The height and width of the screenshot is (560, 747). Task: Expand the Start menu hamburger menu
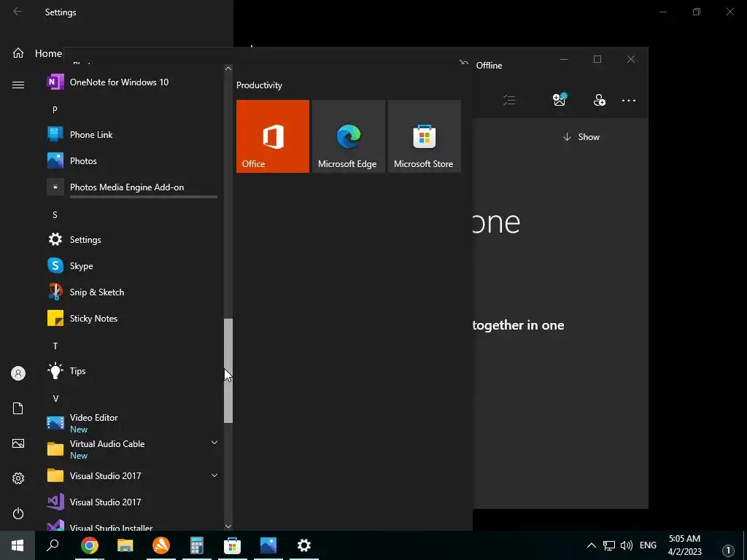[18, 85]
